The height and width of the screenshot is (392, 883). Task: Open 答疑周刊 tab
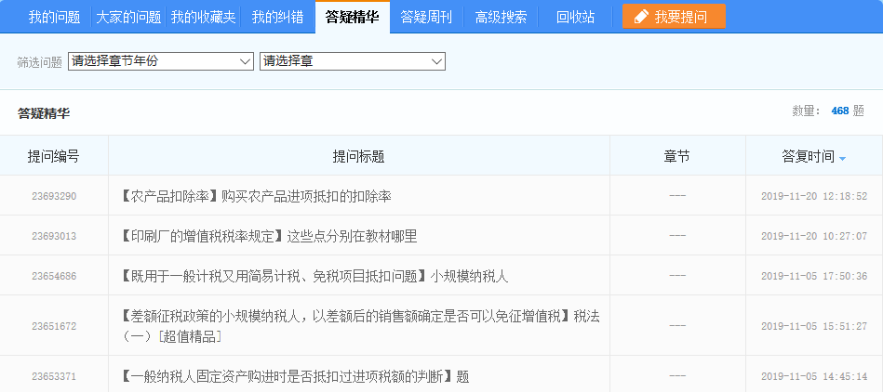[x=426, y=17]
